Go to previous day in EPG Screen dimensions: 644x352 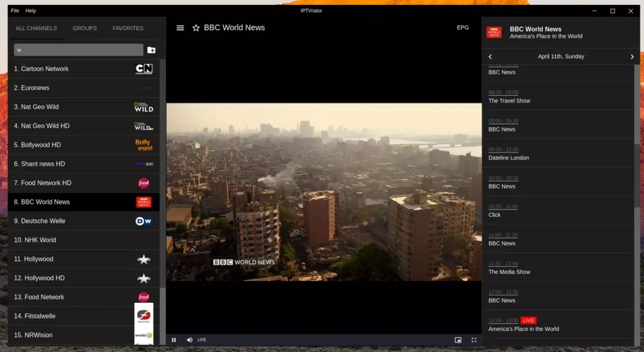[x=491, y=57]
